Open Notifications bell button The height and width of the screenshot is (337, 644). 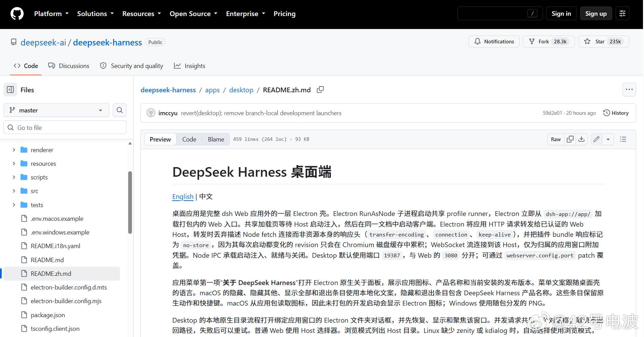point(494,42)
